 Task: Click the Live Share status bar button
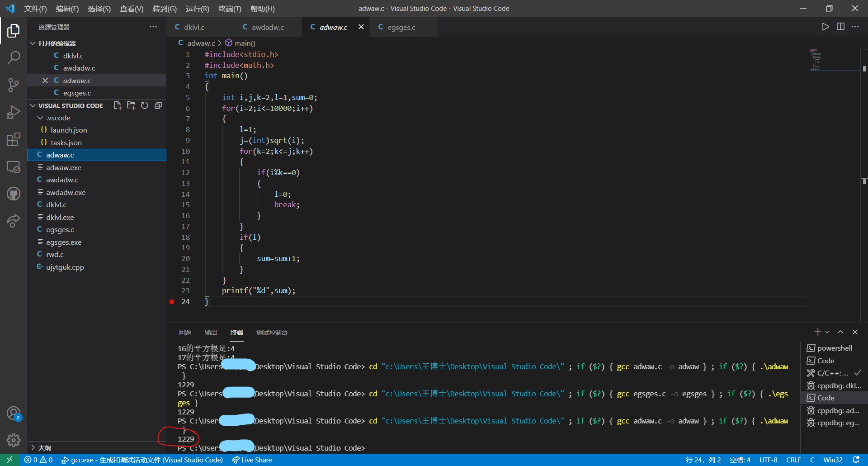[x=252, y=460]
